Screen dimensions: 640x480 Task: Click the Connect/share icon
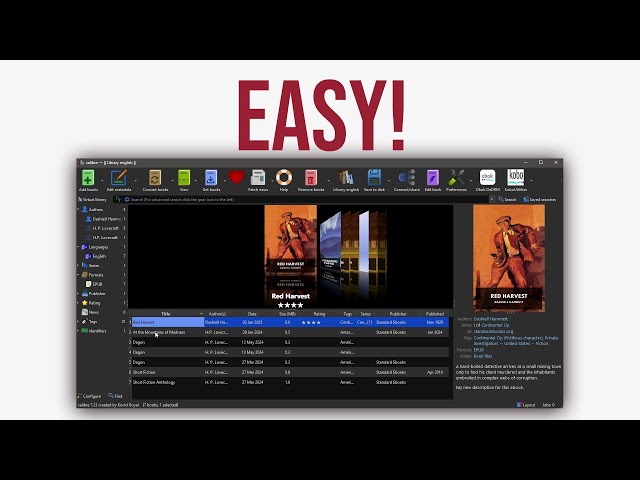point(407,178)
